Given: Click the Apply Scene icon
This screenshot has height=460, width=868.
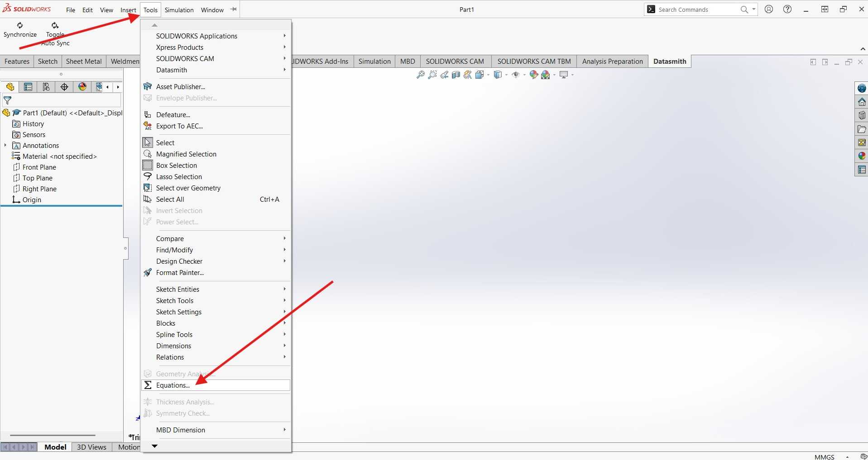Looking at the screenshot, I should pyautogui.click(x=546, y=75).
